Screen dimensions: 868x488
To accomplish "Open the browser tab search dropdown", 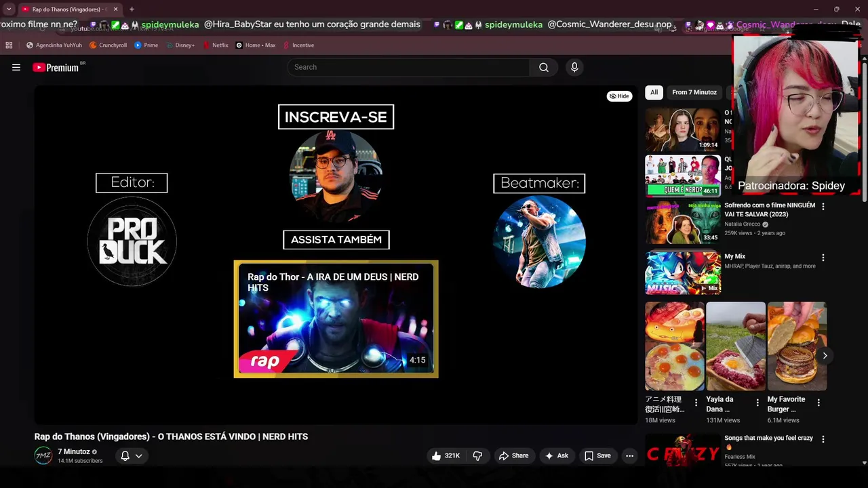I will [x=8, y=9].
